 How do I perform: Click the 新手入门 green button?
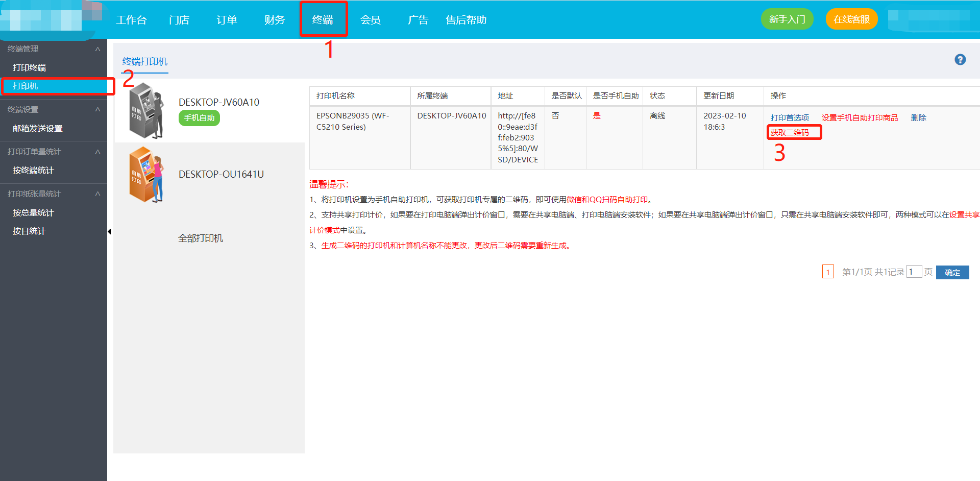pyautogui.click(x=787, y=19)
